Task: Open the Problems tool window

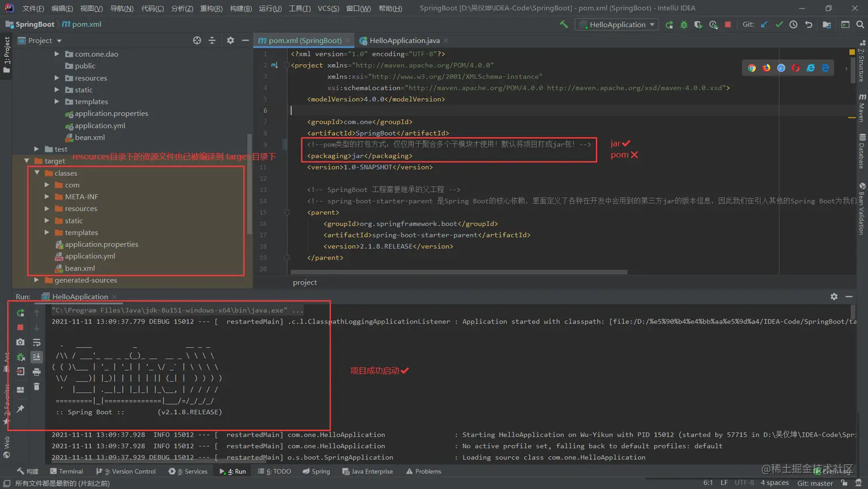Action: pyautogui.click(x=424, y=471)
